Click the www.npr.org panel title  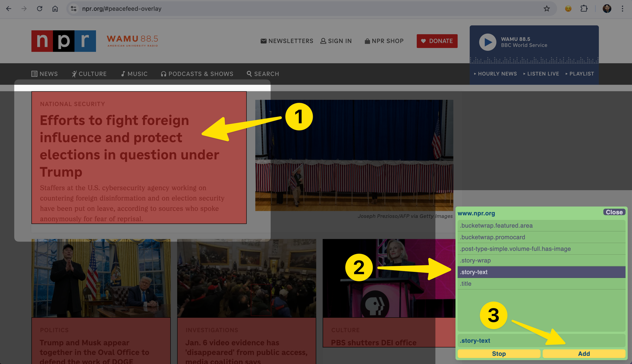click(x=476, y=213)
